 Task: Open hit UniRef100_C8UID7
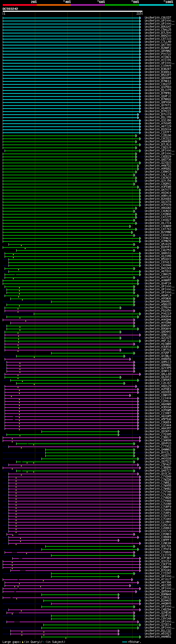coord(158,18)
